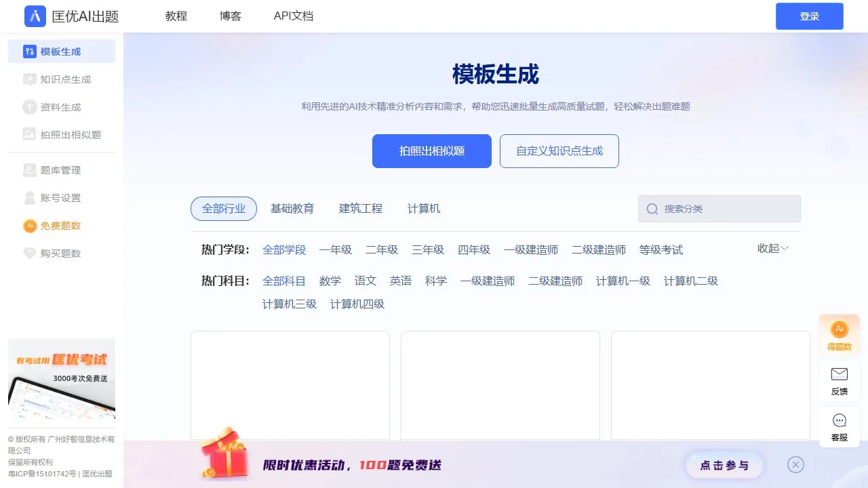Click the 拍照出相似题 sidebar camera icon
This screenshot has width=868, height=488.
click(x=29, y=135)
